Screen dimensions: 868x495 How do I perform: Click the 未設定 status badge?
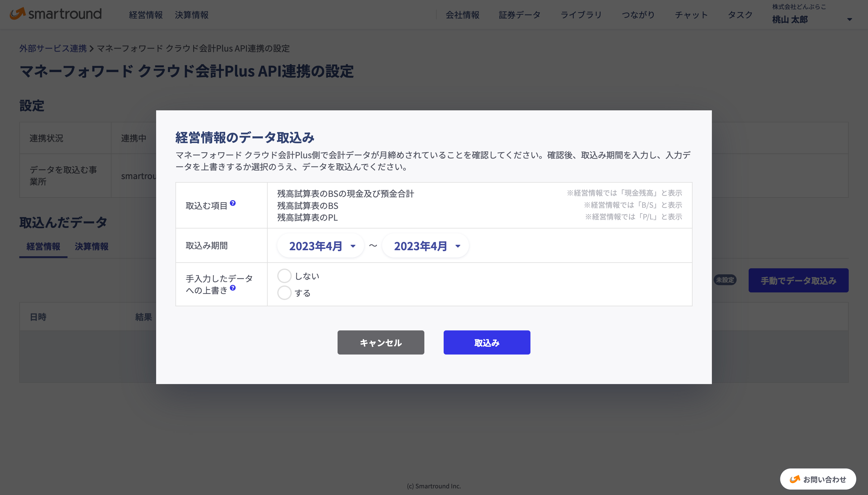point(725,280)
